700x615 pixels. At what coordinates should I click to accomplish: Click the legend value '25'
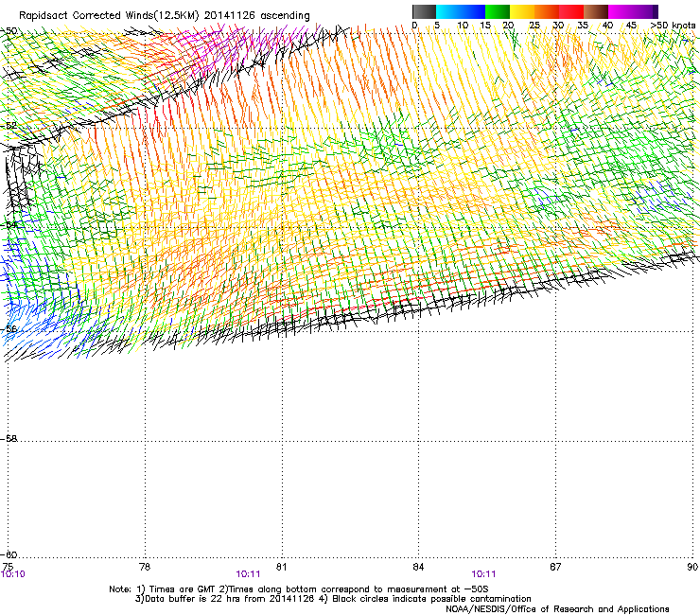coord(534,25)
